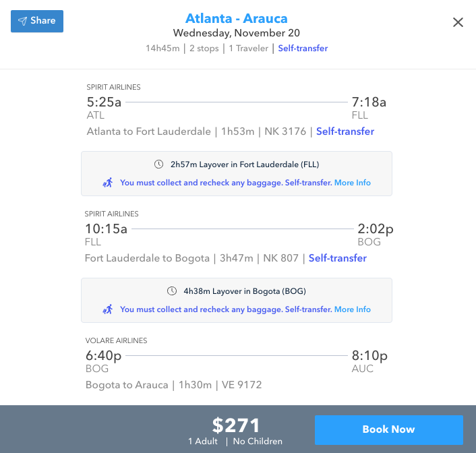Click walking traveler icon in BOG layover
This screenshot has height=453, width=476.
tap(107, 309)
